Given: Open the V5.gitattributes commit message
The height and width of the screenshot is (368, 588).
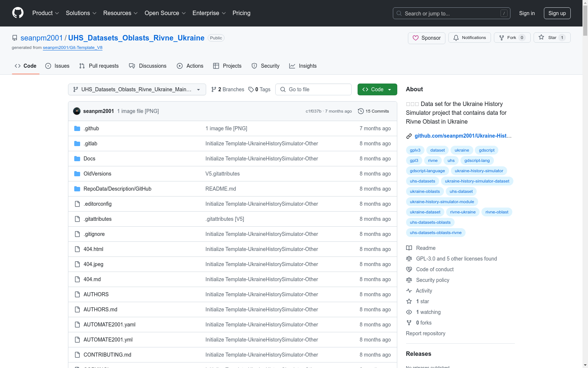Looking at the screenshot, I should click(223, 174).
